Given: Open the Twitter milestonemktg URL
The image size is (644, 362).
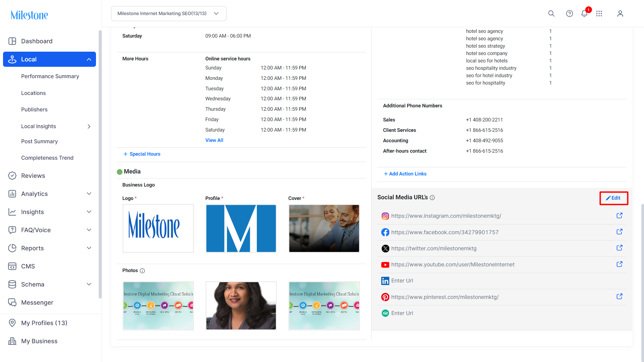Looking at the screenshot, I should [x=434, y=249].
